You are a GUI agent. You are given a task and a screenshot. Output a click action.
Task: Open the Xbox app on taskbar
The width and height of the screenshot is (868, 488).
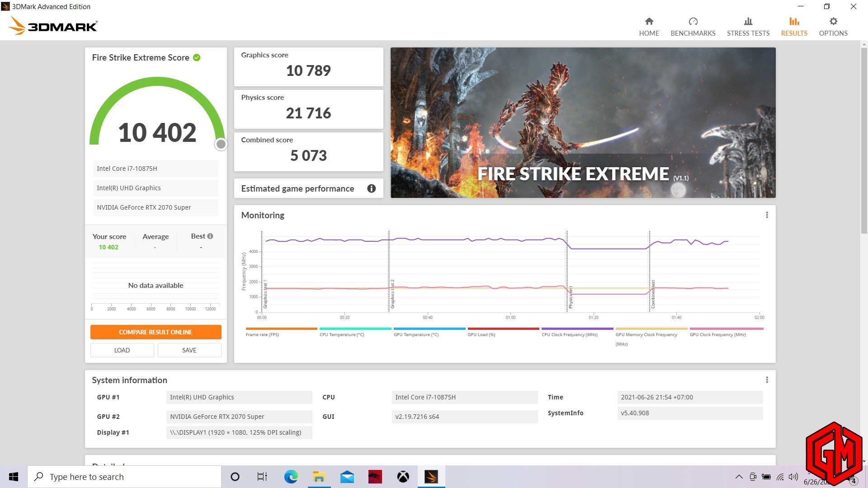point(403,477)
